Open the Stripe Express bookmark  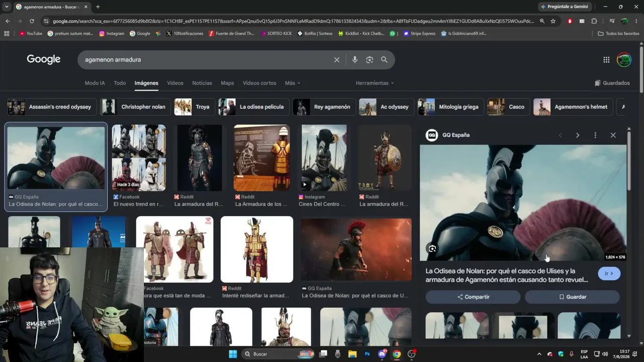419,34
